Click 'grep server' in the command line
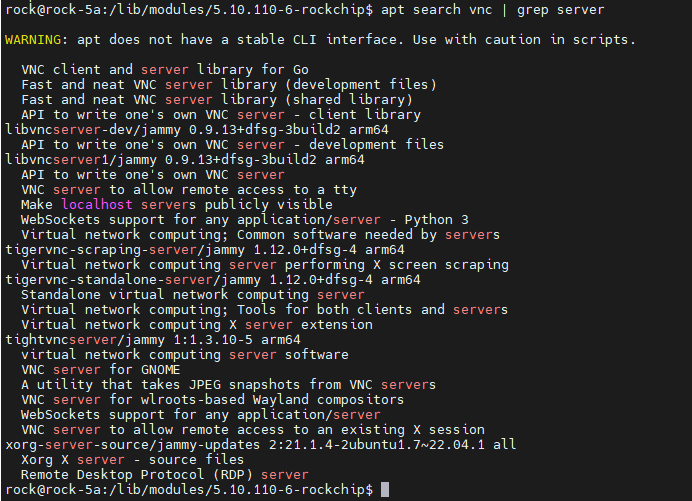The image size is (692, 501). click(560, 10)
